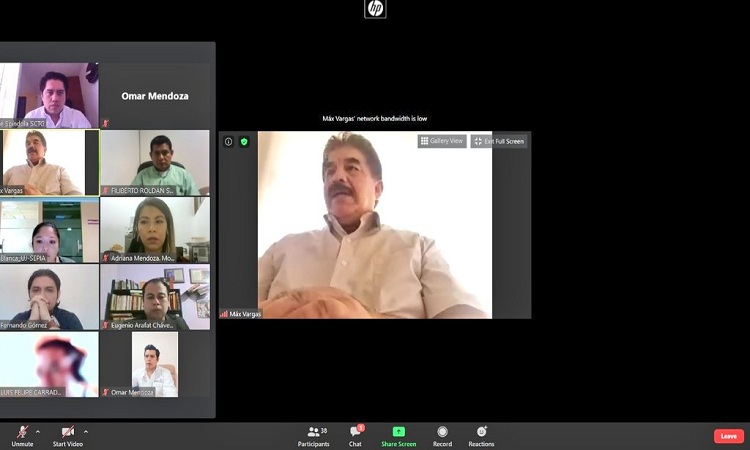
Task: Open the Chat panel
Action: 355,433
